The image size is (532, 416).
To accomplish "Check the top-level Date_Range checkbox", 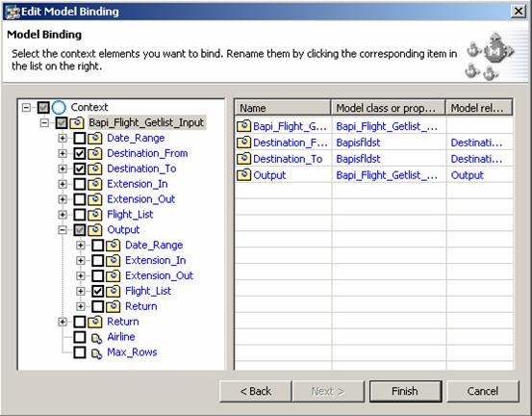I will 80,139.
